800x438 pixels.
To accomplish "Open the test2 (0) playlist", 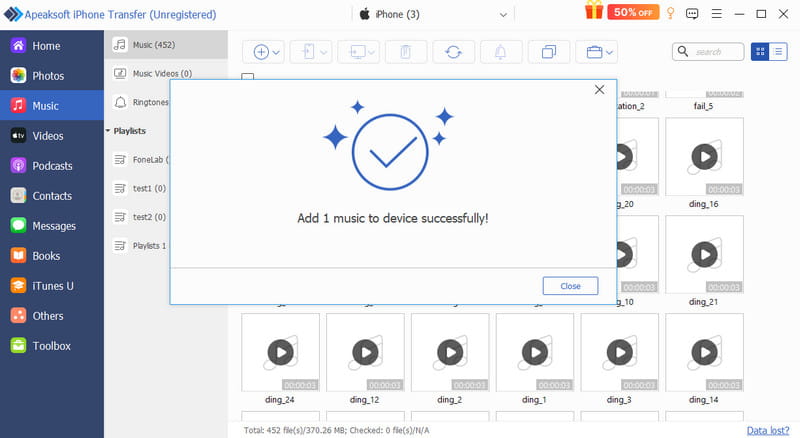I will click(x=138, y=217).
